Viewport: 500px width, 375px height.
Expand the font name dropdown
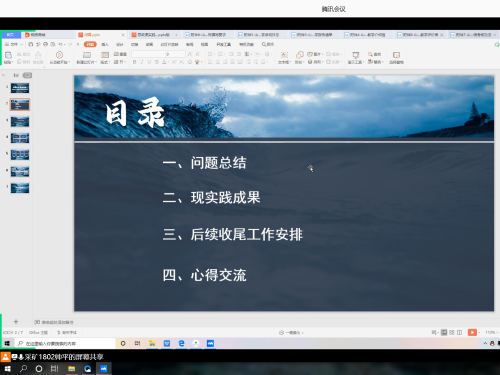[x=164, y=54]
